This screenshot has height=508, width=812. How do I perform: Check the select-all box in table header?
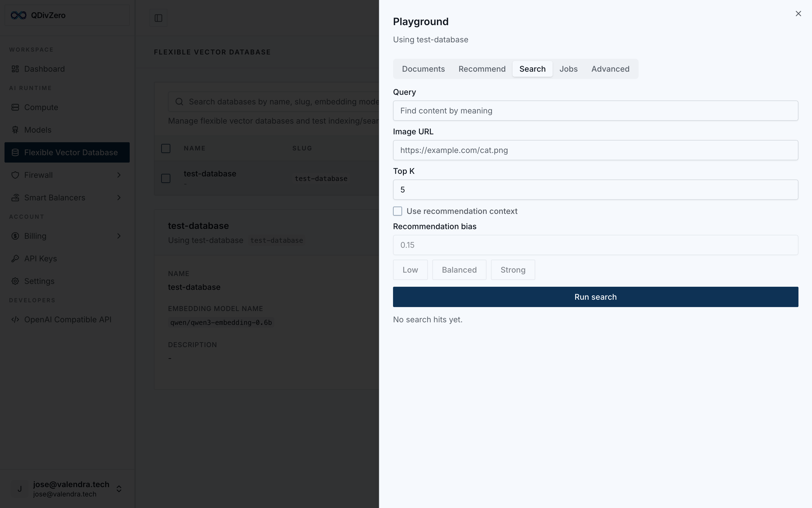coord(166,148)
